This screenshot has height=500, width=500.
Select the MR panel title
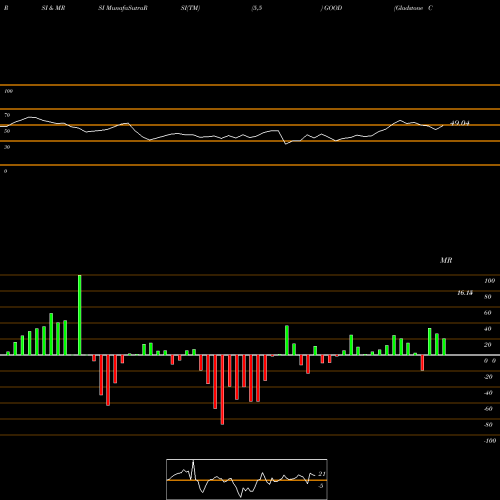point(446,260)
